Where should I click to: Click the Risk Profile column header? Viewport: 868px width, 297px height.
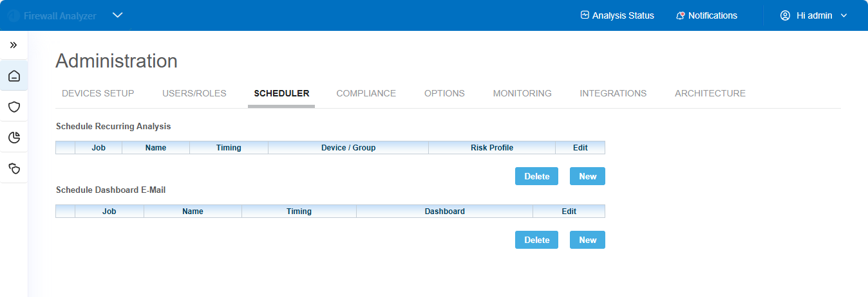[x=492, y=148]
